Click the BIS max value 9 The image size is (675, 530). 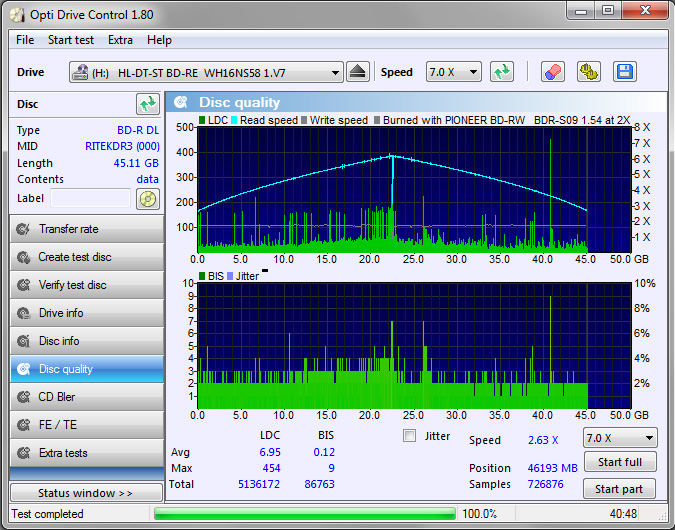coord(331,468)
